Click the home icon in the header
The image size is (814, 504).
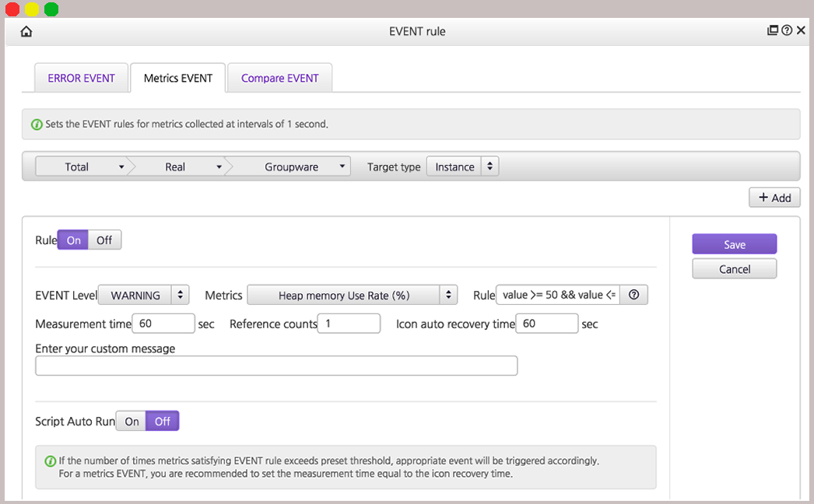(x=26, y=32)
